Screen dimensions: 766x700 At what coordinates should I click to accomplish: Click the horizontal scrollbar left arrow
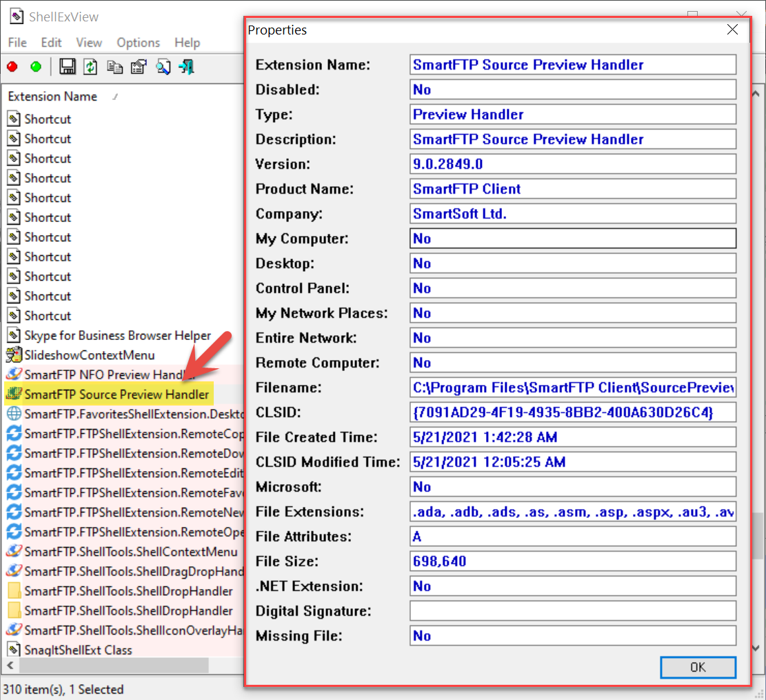click(10, 666)
